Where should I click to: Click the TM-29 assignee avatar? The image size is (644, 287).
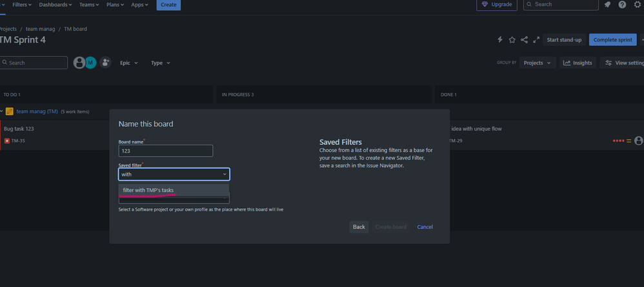(639, 141)
